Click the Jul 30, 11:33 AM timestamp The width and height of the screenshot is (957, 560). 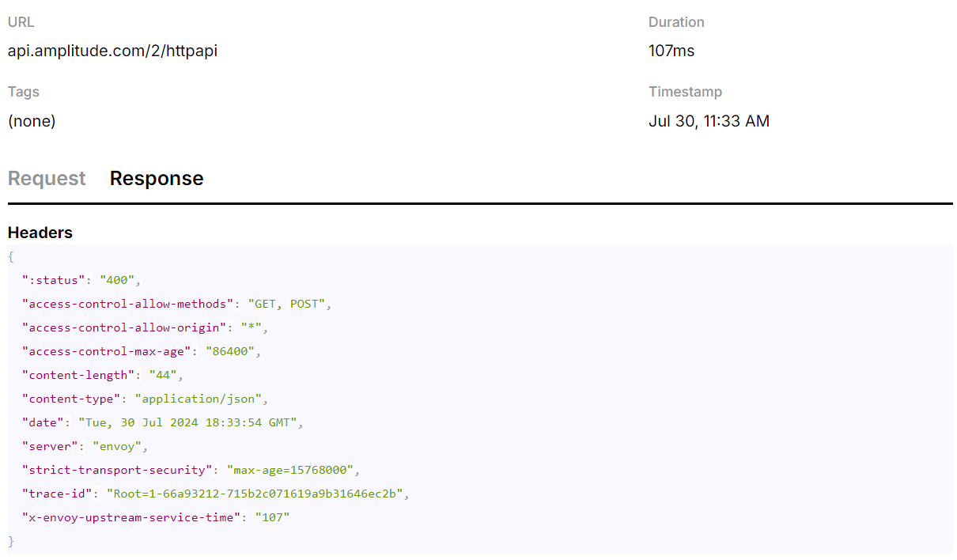(x=709, y=121)
